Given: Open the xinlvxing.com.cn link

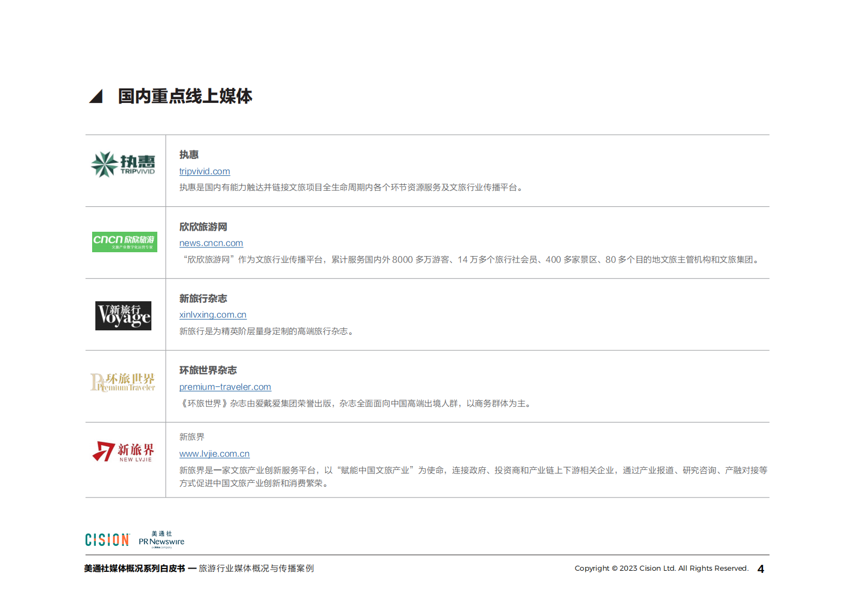Looking at the screenshot, I should pos(213,315).
